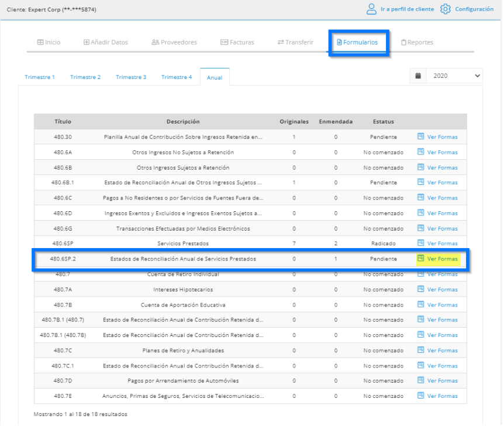Click form icon in the 480.6SP row

click(x=422, y=243)
